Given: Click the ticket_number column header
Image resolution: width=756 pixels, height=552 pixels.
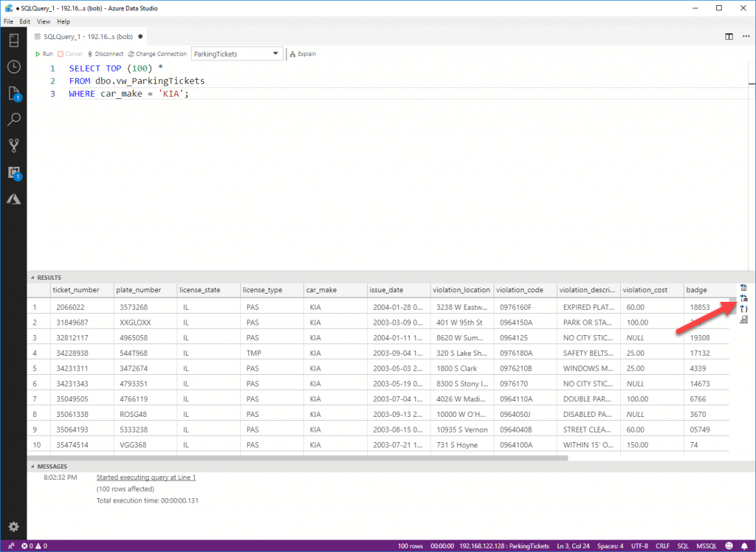Looking at the screenshot, I should pyautogui.click(x=82, y=290).
